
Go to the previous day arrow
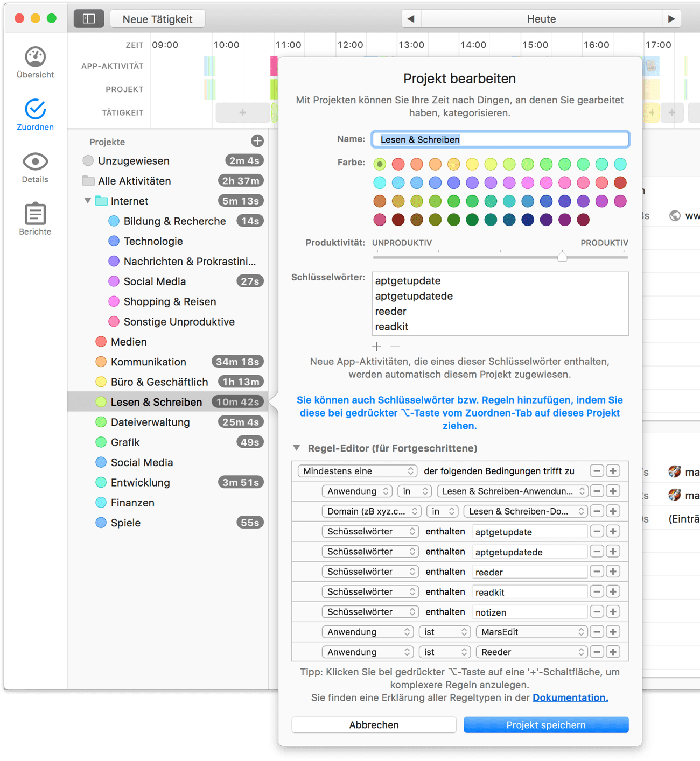tap(411, 19)
